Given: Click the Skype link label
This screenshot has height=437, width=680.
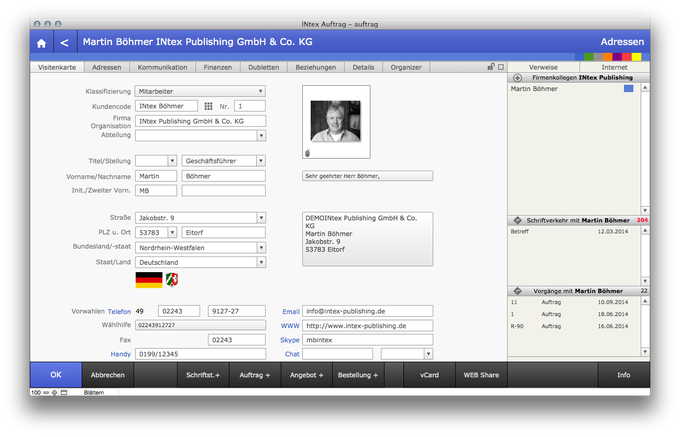Looking at the screenshot, I should (290, 340).
